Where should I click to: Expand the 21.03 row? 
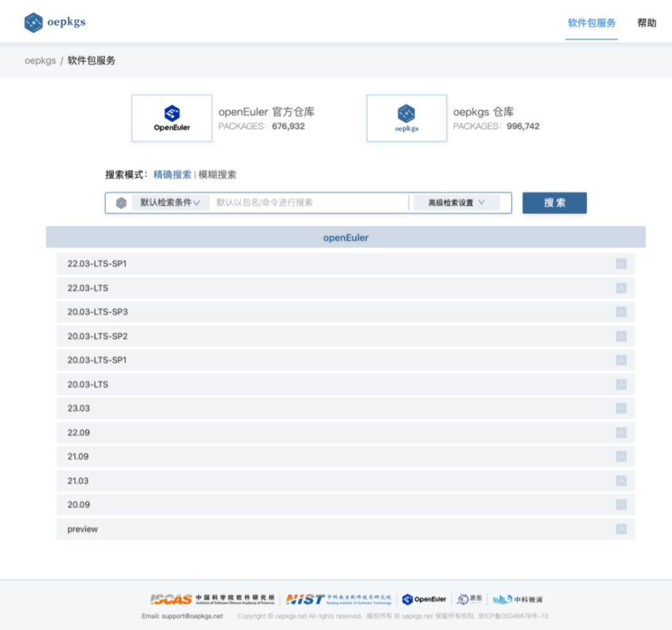tap(346, 481)
